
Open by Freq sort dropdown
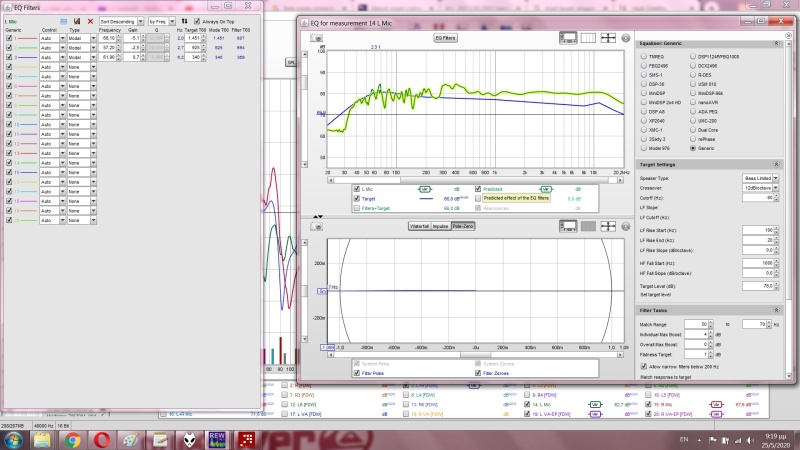[162, 21]
